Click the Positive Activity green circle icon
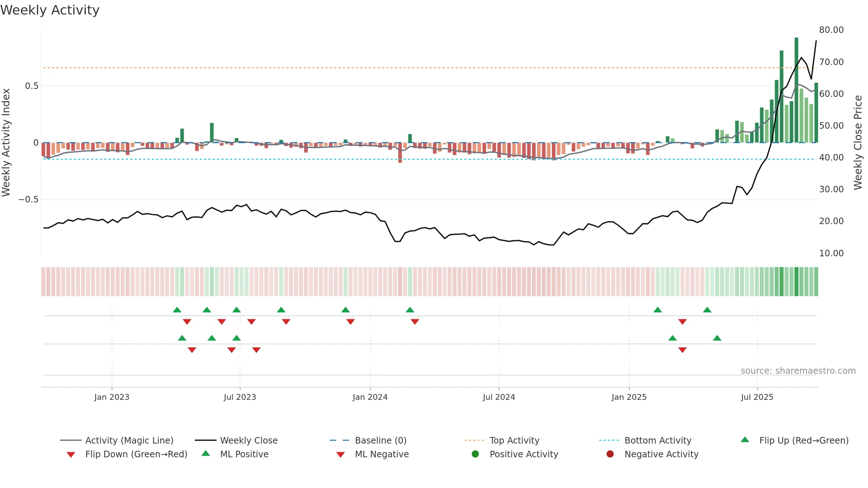Viewport: 868px width, 488px height. tap(476, 454)
